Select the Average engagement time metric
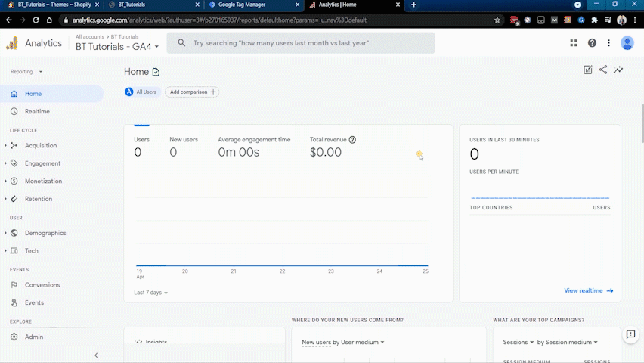This screenshot has width=644, height=363. coord(254,147)
